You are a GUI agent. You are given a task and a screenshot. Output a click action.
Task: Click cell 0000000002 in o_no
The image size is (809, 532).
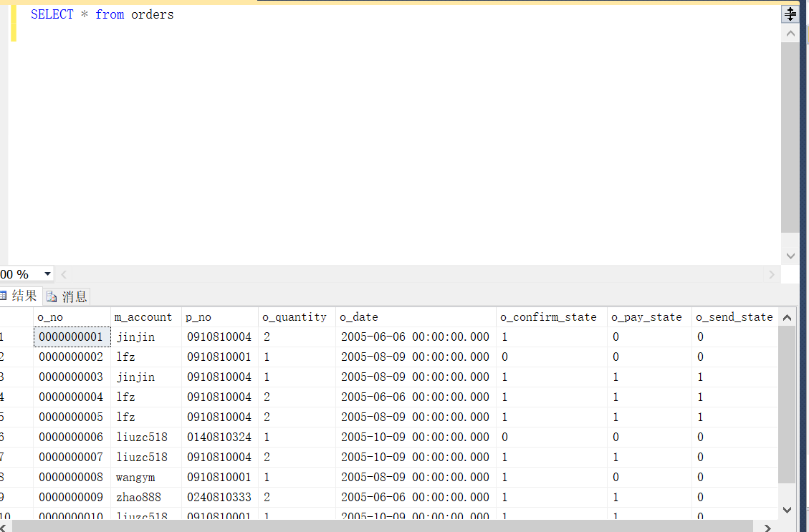[x=72, y=357]
